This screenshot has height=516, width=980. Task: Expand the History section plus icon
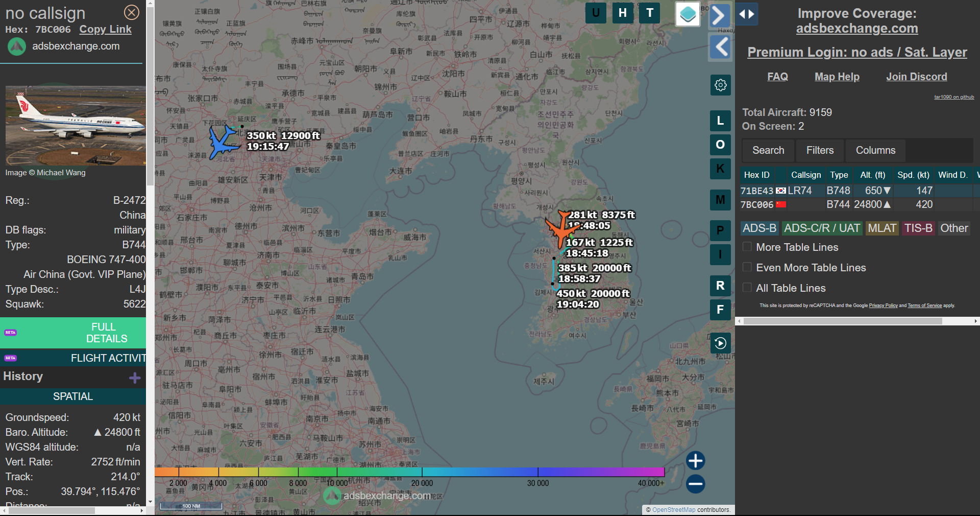click(x=135, y=378)
